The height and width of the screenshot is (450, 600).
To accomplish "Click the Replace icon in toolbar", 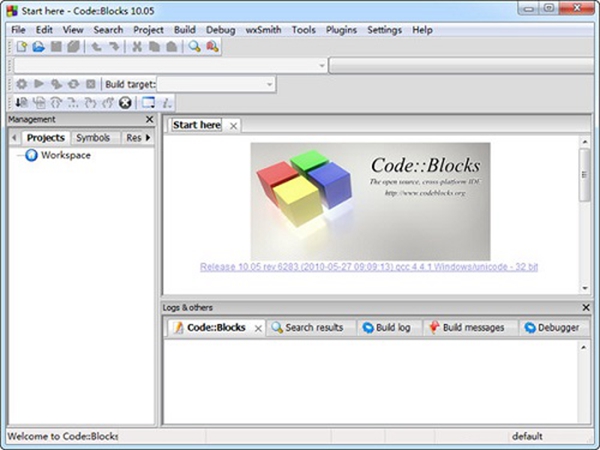I will click(x=212, y=47).
